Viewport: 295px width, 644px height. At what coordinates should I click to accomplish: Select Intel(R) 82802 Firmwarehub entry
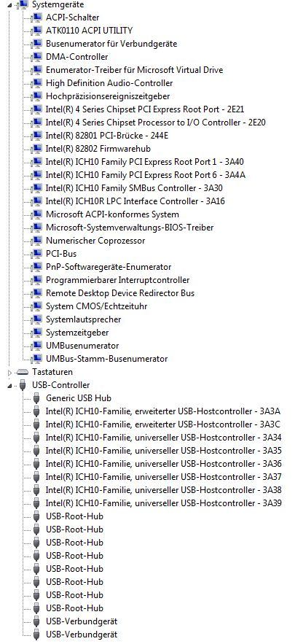[x=98, y=149]
